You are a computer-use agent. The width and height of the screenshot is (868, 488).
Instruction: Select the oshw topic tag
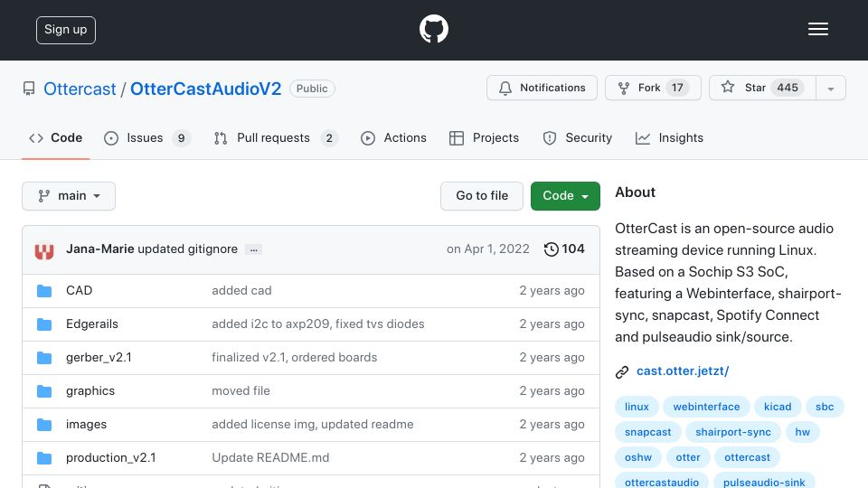638,457
